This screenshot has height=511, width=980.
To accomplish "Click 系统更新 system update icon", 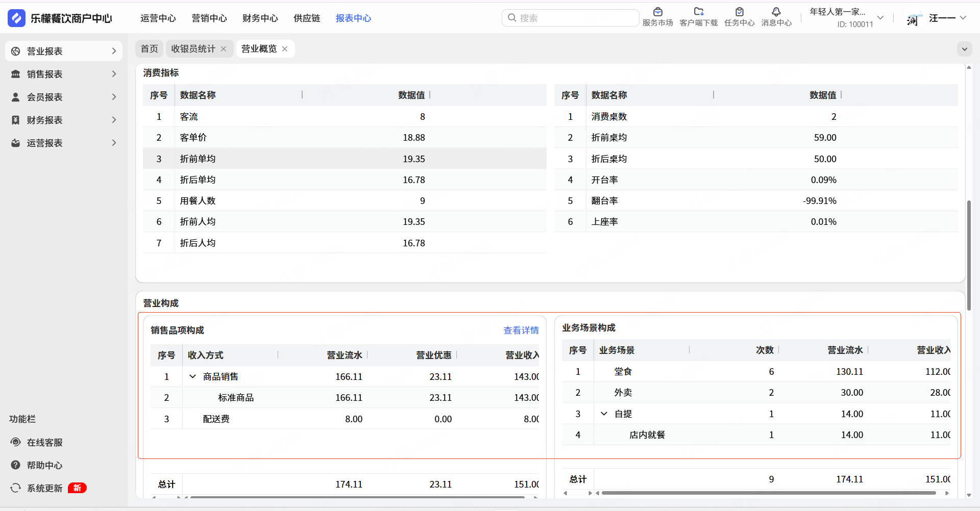I will click(x=16, y=488).
